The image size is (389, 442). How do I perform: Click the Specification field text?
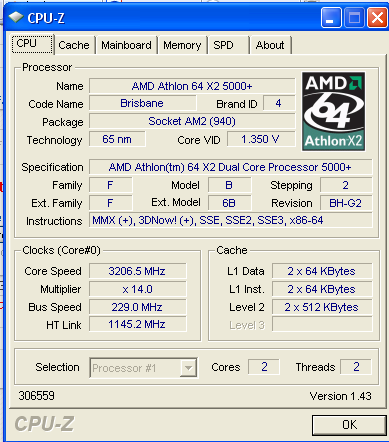(x=230, y=167)
